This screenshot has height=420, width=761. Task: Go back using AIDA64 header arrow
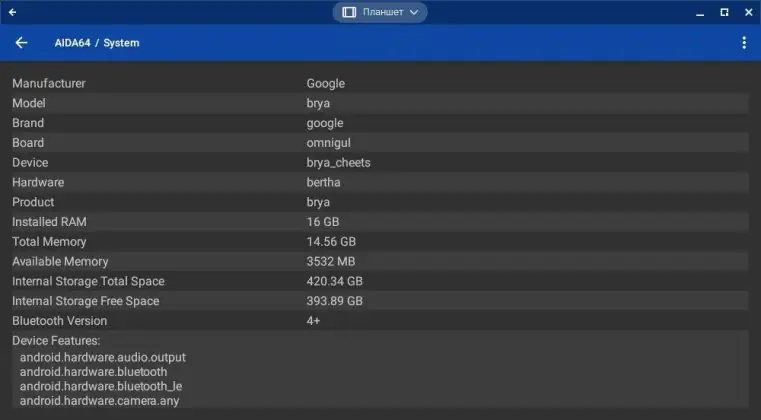coord(21,43)
